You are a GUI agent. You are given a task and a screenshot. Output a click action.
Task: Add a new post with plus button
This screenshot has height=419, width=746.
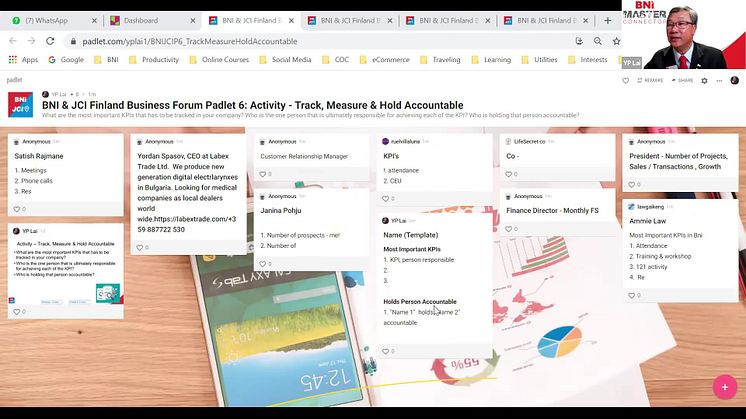(725, 387)
